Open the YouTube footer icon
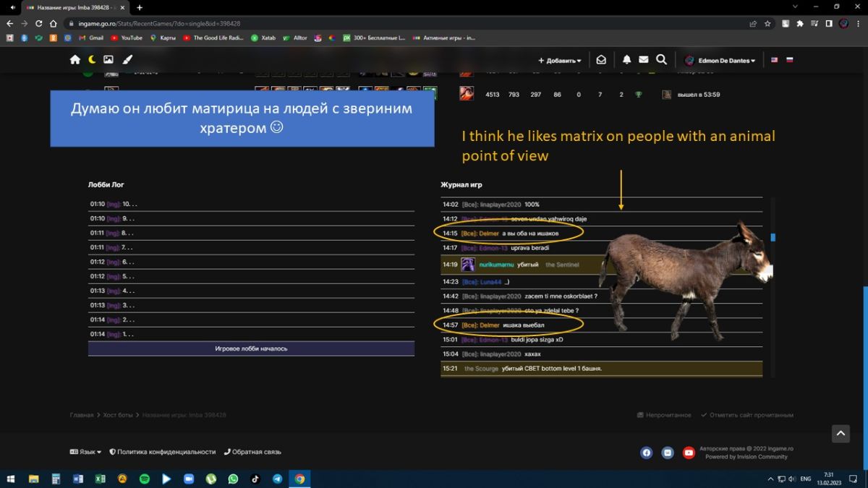This screenshot has width=868, height=488. click(689, 453)
